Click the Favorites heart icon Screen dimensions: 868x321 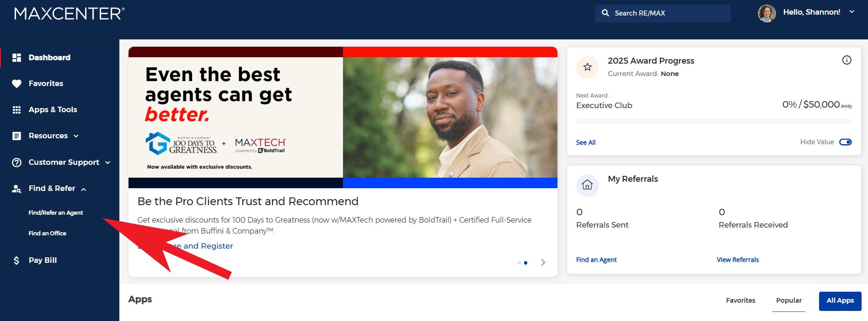[16, 84]
